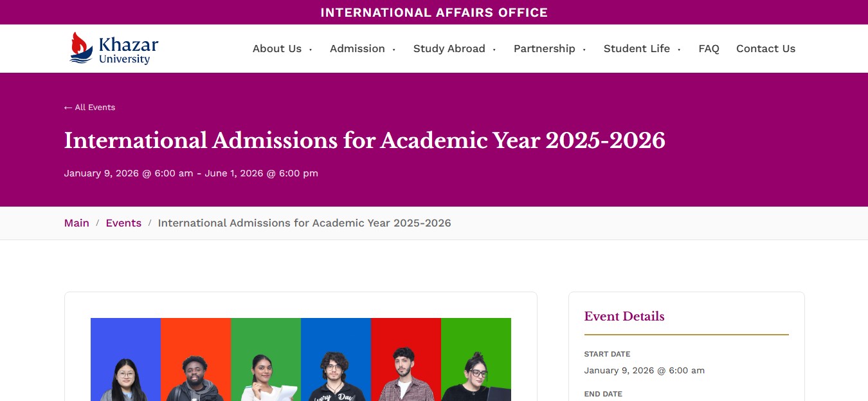Click the current page breadcrumb text

pyautogui.click(x=304, y=223)
